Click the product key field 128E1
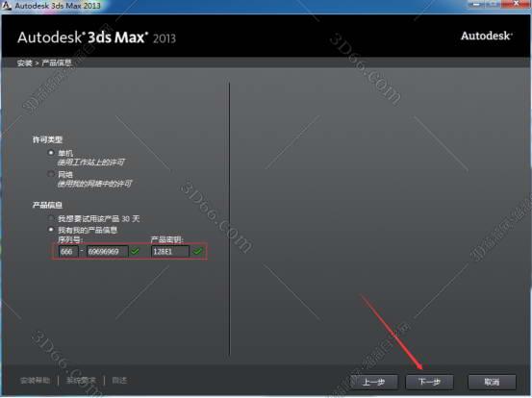This screenshot has width=532, height=398. point(170,252)
